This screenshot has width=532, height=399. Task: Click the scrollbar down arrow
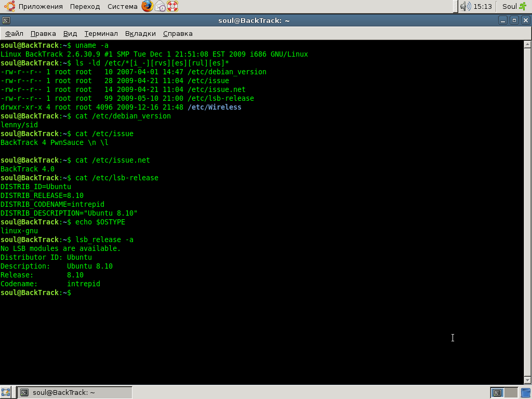(x=527, y=380)
